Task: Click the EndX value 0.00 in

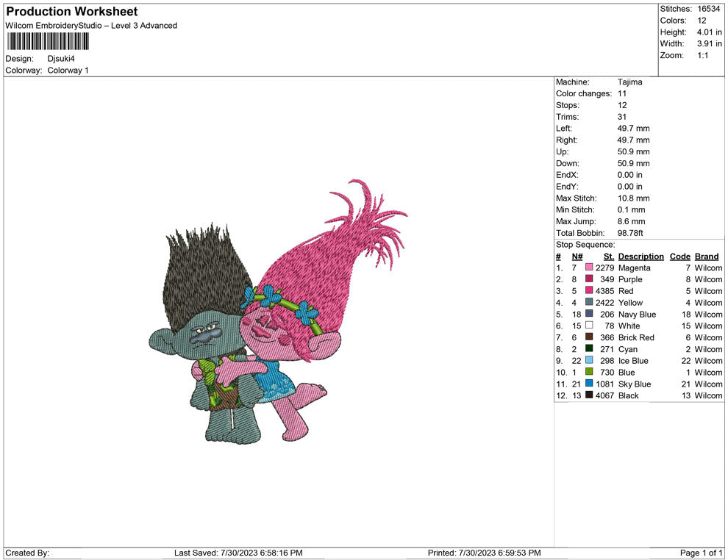Action: [x=630, y=175]
